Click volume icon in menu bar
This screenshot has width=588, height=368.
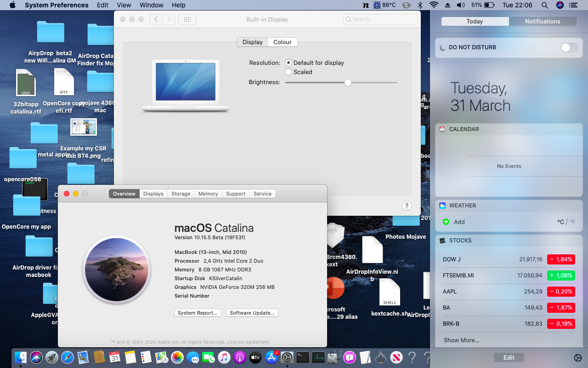pyautogui.click(x=461, y=5)
